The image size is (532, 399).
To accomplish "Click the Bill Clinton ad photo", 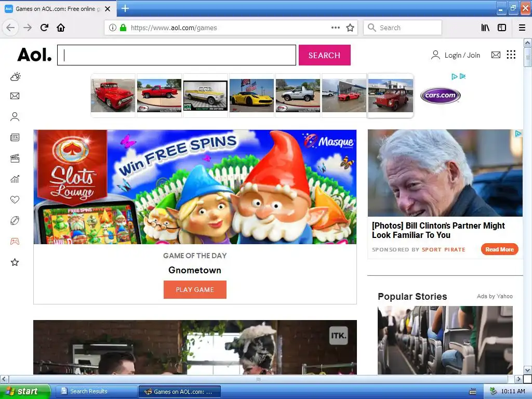I will pyautogui.click(x=445, y=173).
